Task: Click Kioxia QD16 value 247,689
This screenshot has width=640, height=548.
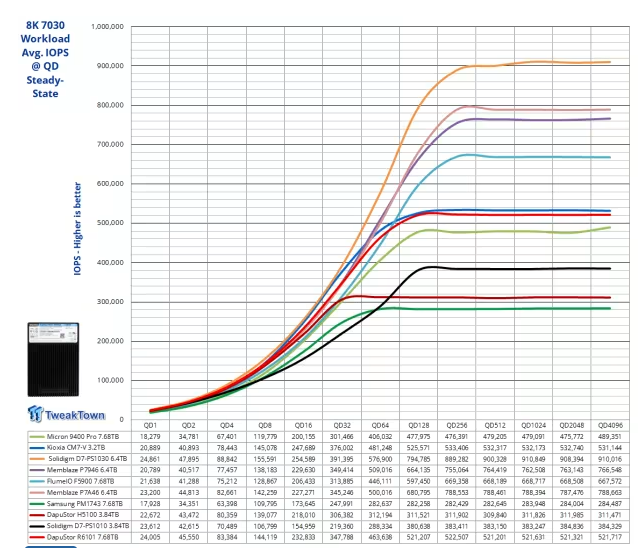Action: tap(303, 448)
